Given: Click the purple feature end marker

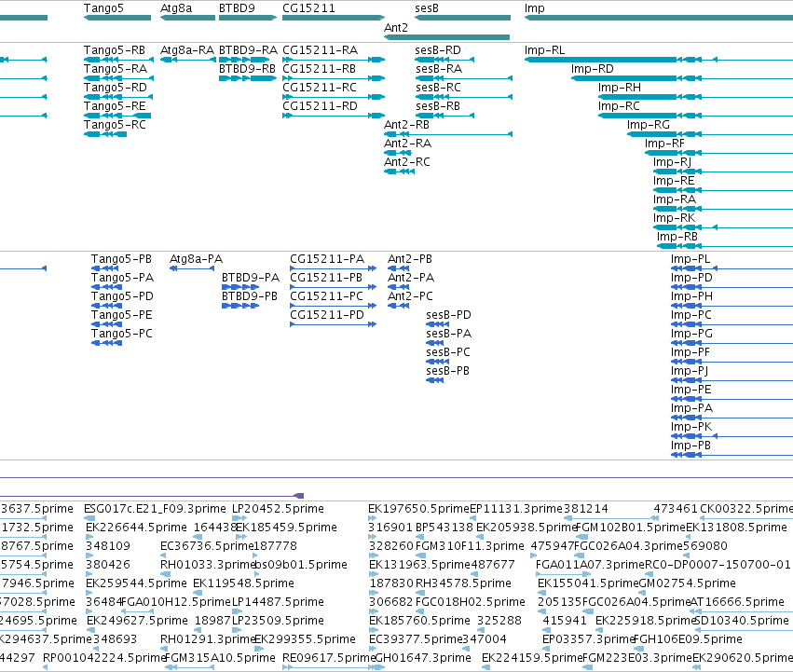Looking at the screenshot, I should coord(299,496).
